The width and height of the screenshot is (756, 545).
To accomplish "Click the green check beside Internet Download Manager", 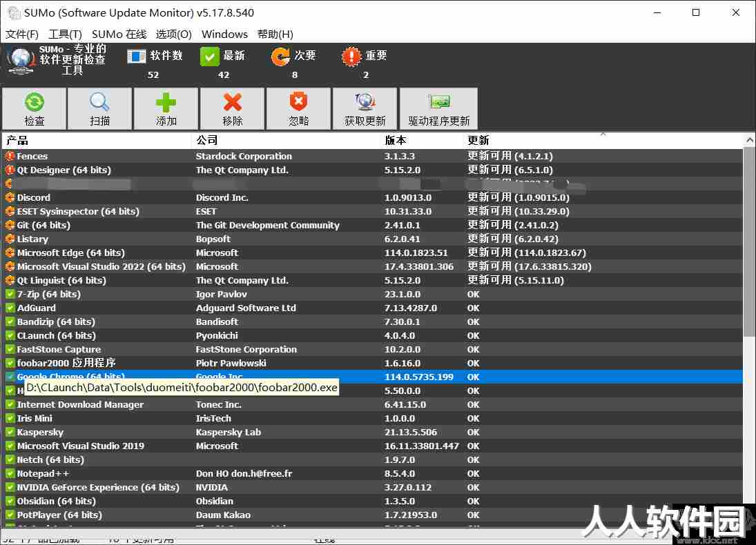I will pyautogui.click(x=10, y=405).
